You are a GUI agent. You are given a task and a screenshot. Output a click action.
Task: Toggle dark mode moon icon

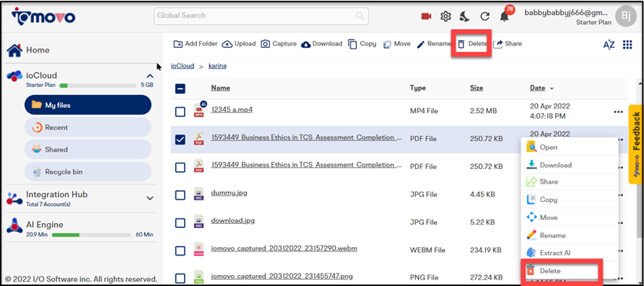[465, 16]
